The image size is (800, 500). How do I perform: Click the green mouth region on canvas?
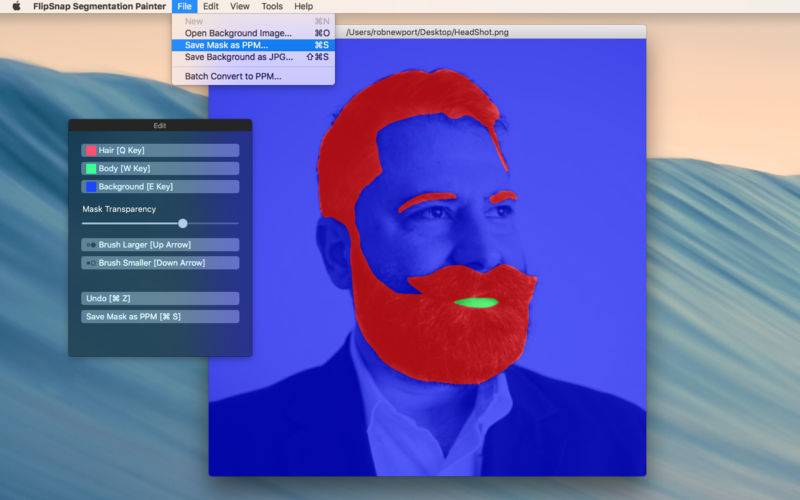(476, 303)
